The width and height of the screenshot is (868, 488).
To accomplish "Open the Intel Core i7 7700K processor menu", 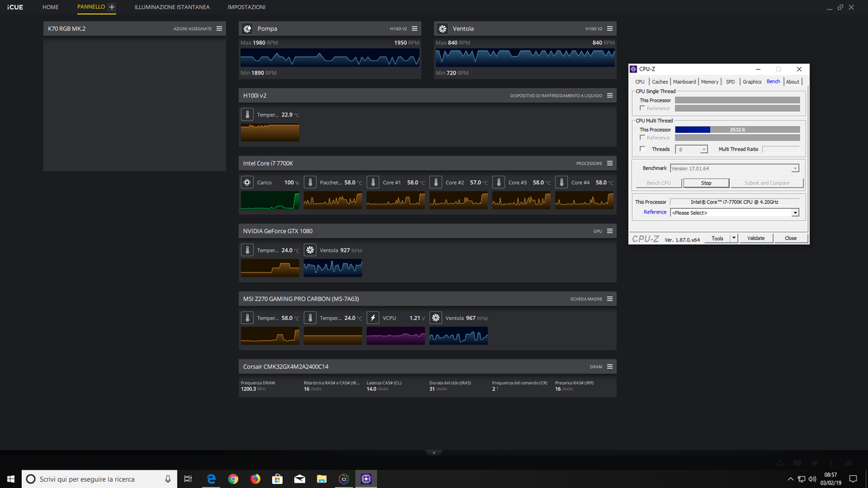I will tap(609, 163).
